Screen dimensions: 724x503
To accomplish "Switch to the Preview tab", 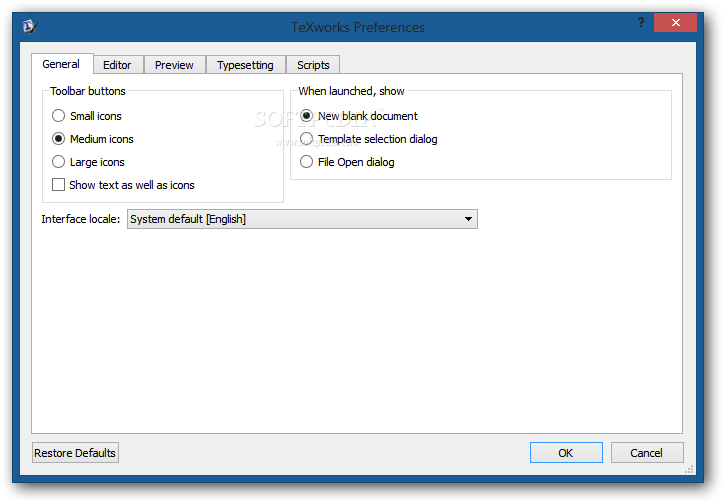I will (x=174, y=65).
